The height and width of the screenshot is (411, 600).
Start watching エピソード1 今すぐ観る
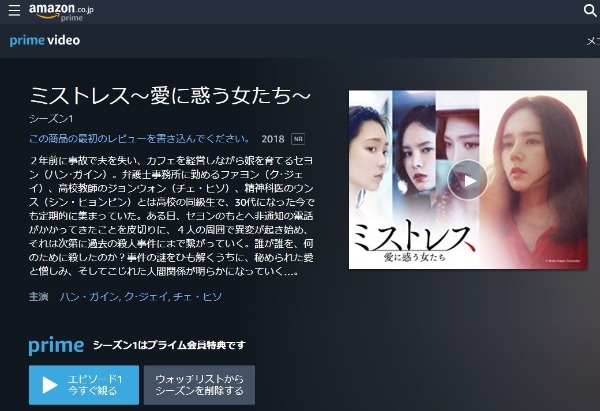[84, 385]
